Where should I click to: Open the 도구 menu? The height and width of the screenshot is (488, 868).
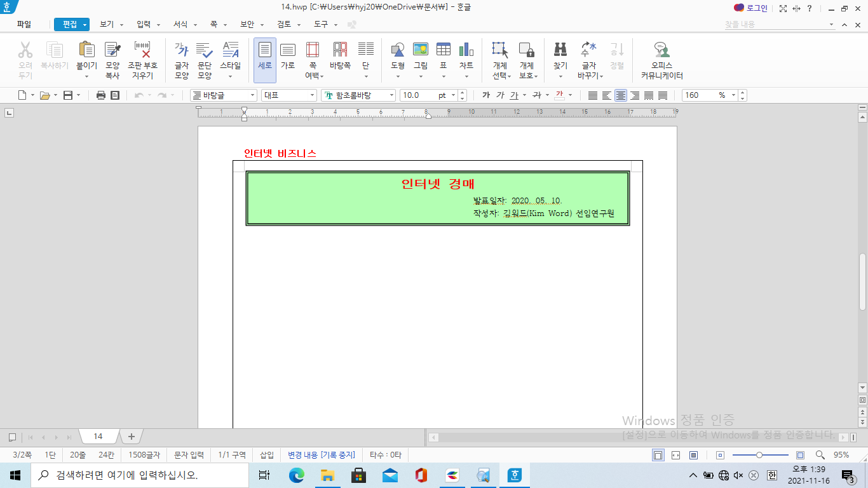tap(321, 24)
